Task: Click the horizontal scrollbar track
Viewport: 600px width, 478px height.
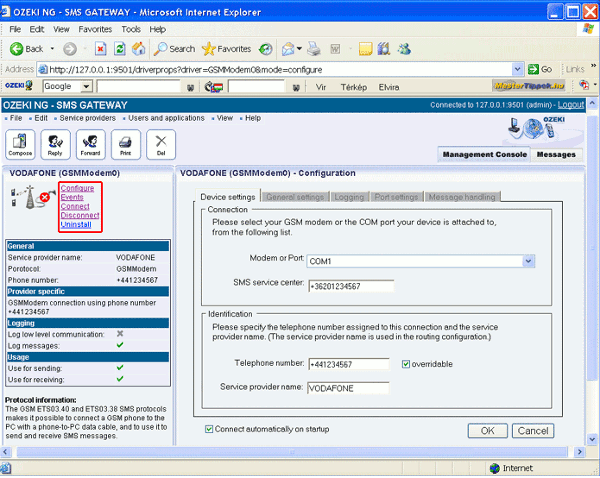Action: [292, 452]
